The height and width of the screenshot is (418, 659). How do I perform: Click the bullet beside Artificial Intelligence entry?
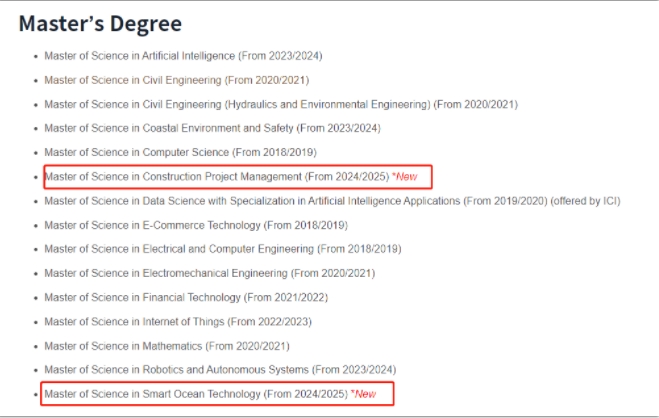[x=36, y=56]
